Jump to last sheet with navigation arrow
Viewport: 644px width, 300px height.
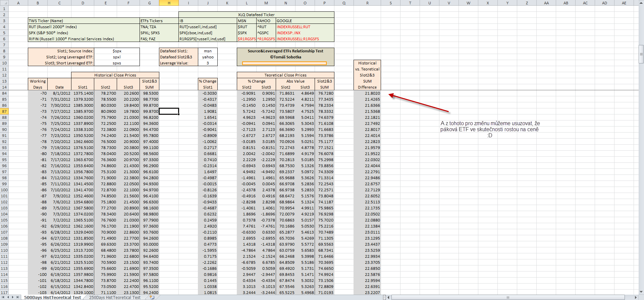click(x=18, y=297)
